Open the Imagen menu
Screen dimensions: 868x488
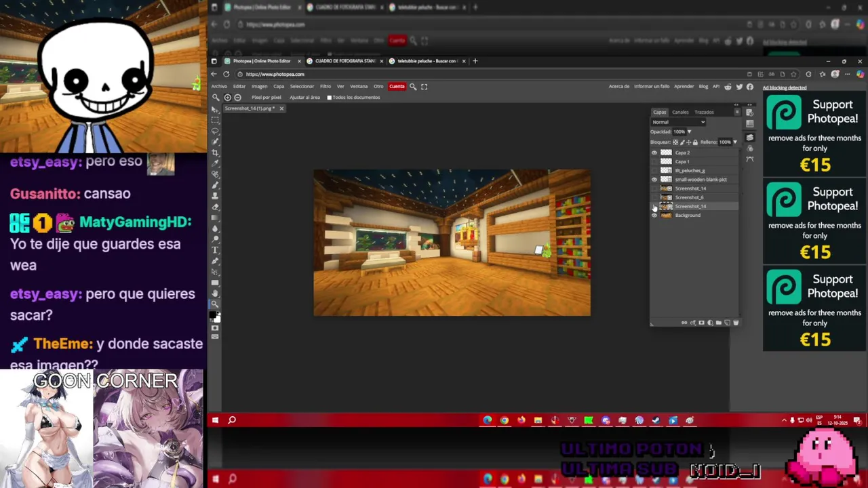point(260,86)
